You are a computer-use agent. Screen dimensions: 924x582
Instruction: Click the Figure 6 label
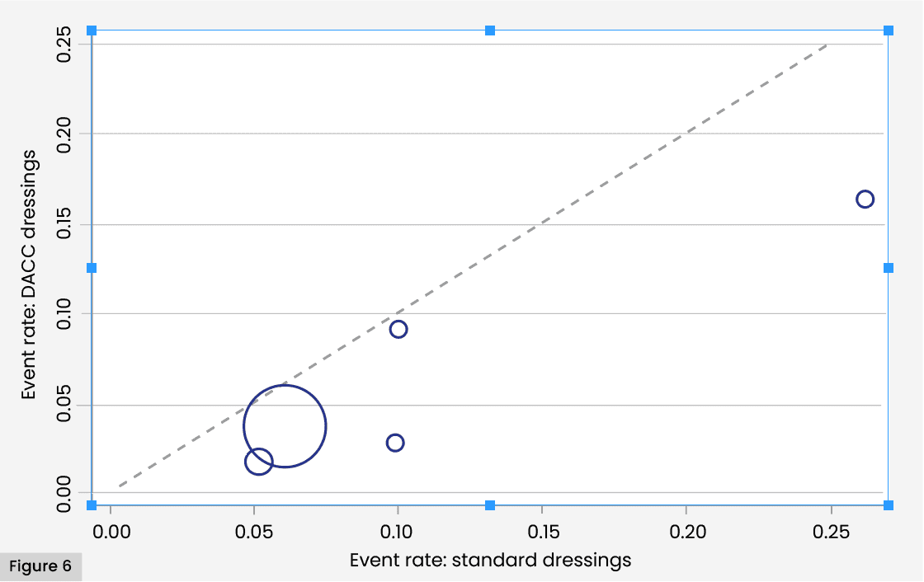coord(40,567)
